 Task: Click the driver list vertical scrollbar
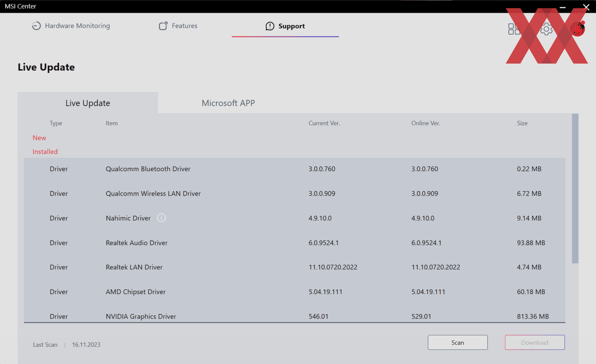tap(575, 189)
